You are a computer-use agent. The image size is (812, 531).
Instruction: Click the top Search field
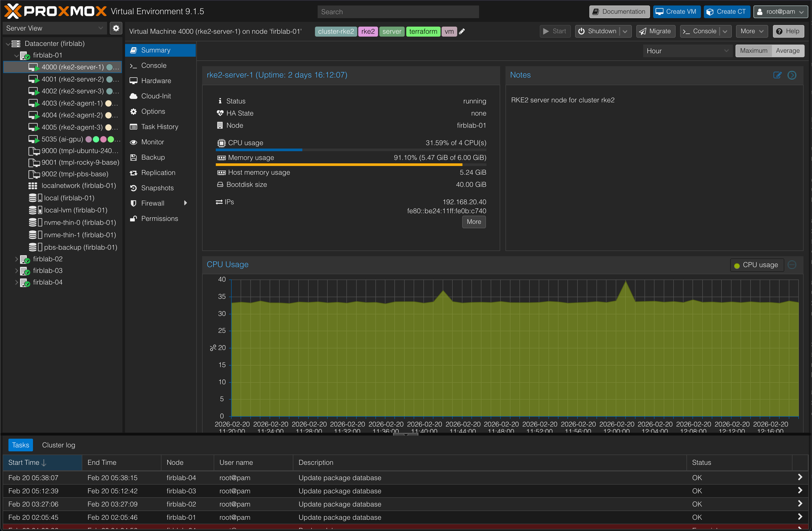pos(398,12)
